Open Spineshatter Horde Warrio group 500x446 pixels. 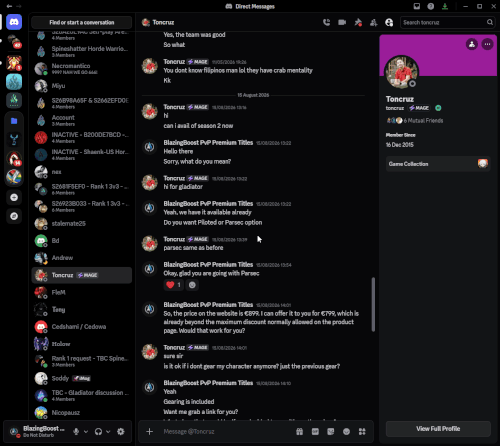[x=82, y=51]
